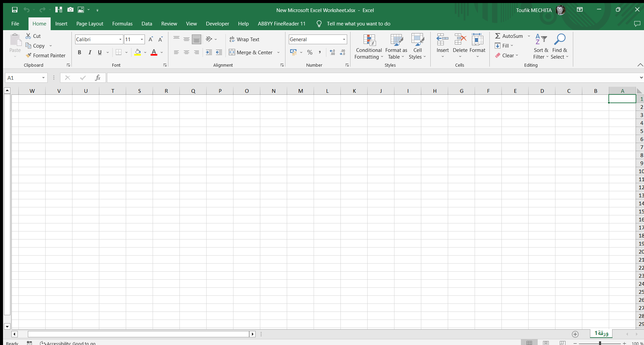The height and width of the screenshot is (345, 644).
Task: Decrease font size with the small A icon
Action: 160,39
